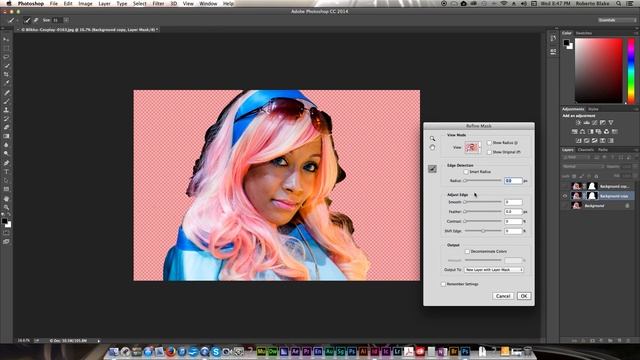
Task: Click the hue spectrum strip in Color panel
Action: coord(631,71)
